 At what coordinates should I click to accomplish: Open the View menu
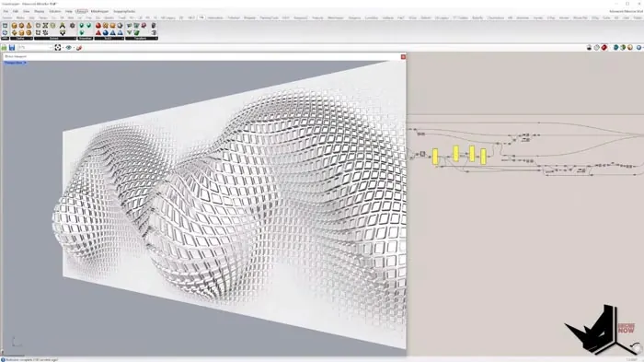click(26, 11)
